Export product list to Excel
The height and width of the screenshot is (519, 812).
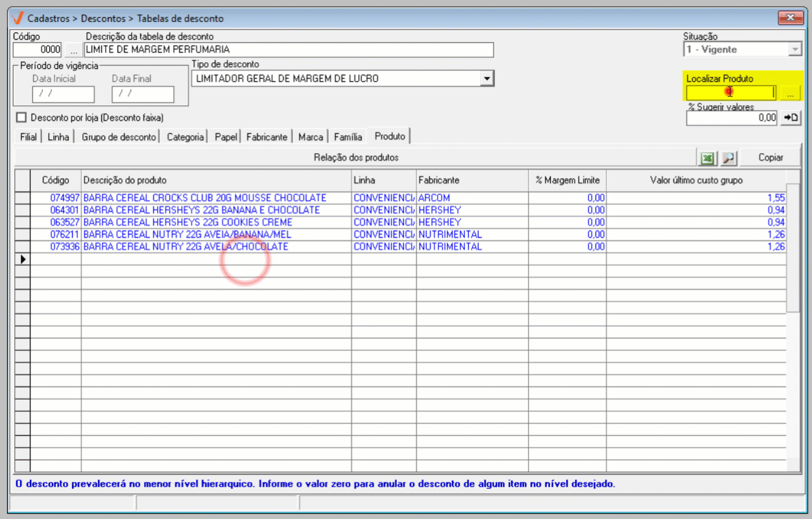pos(707,158)
